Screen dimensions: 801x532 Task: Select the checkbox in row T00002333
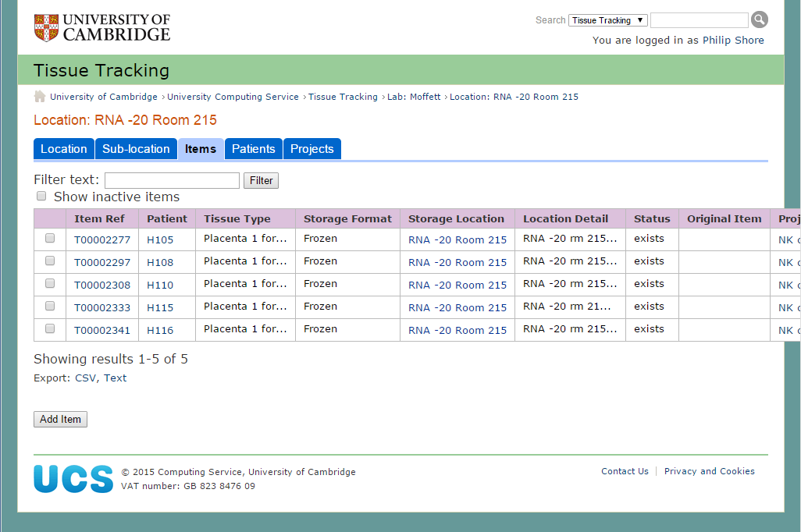pos(50,306)
